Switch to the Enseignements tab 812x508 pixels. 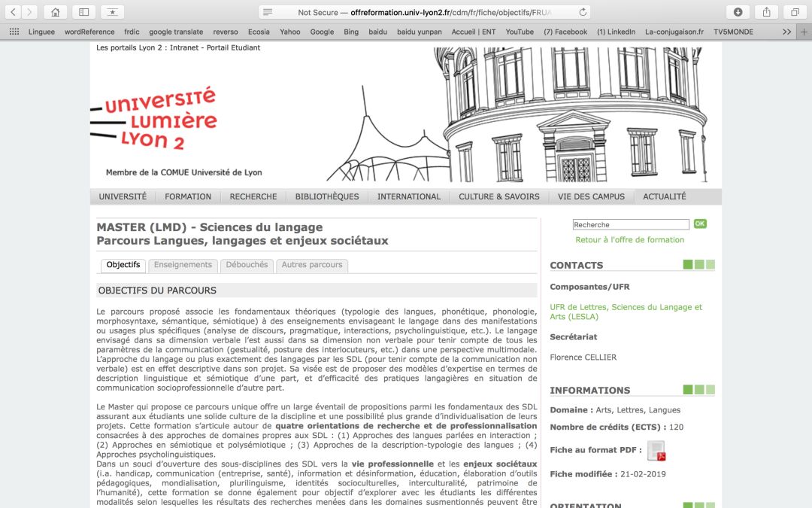point(183,265)
